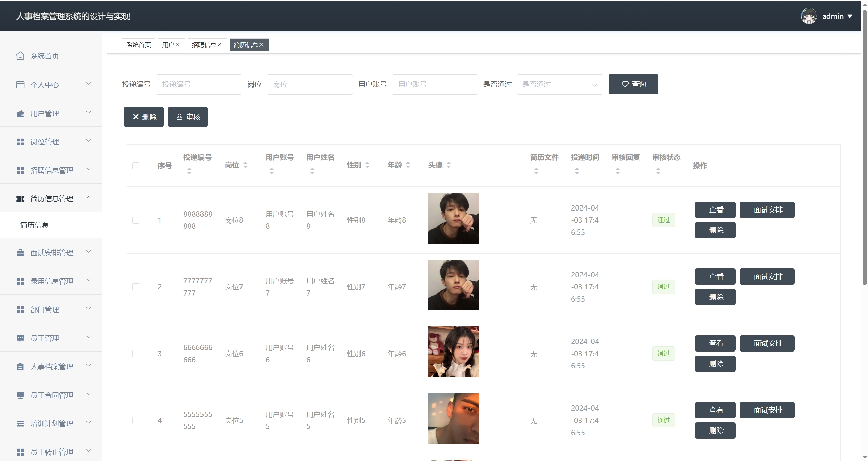Click 删除 for the 岗位6 row
Image resolution: width=868 pixels, height=461 pixels.
(x=715, y=364)
